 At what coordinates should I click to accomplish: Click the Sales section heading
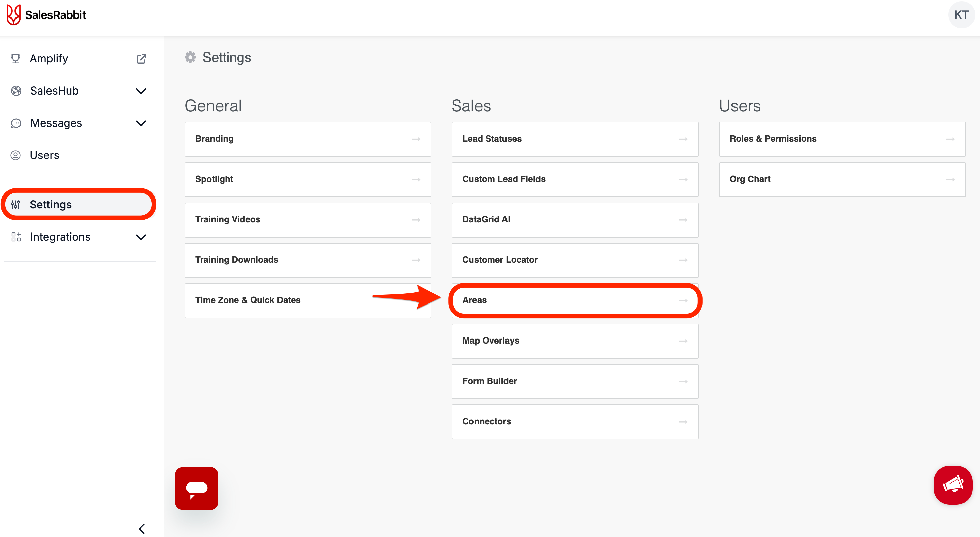coord(471,106)
